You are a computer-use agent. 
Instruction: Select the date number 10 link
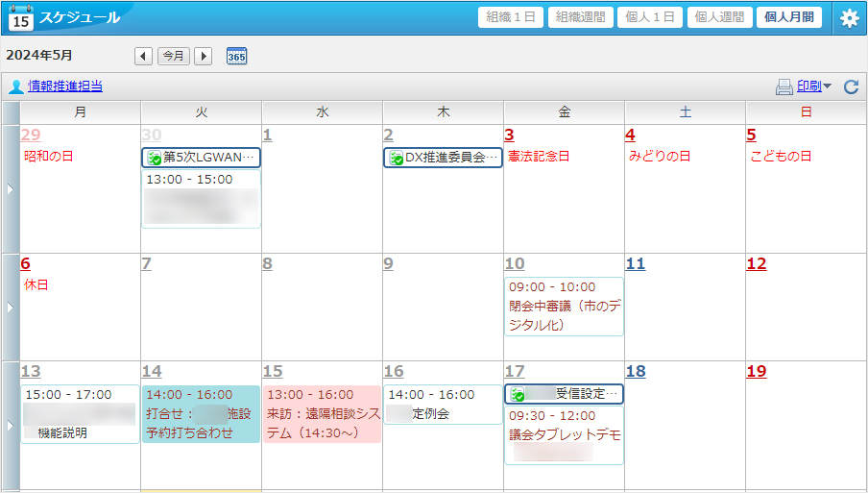pos(515,264)
